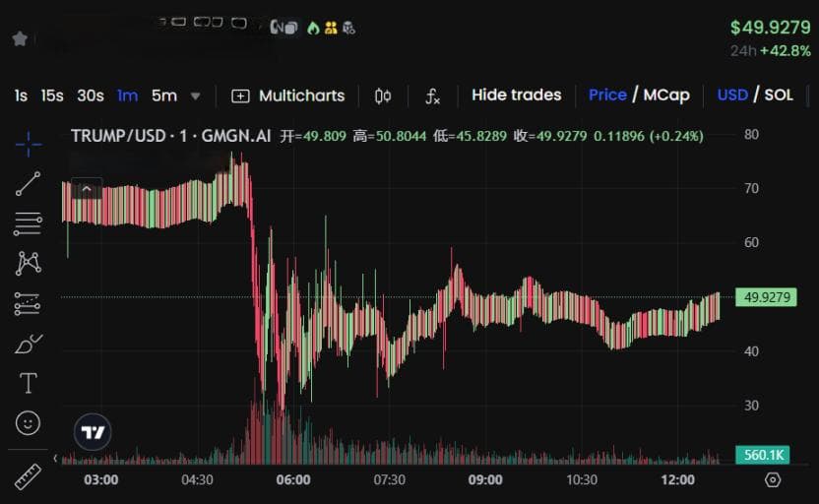Select the crosshair cursor tool
The image size is (819, 504).
(x=29, y=144)
